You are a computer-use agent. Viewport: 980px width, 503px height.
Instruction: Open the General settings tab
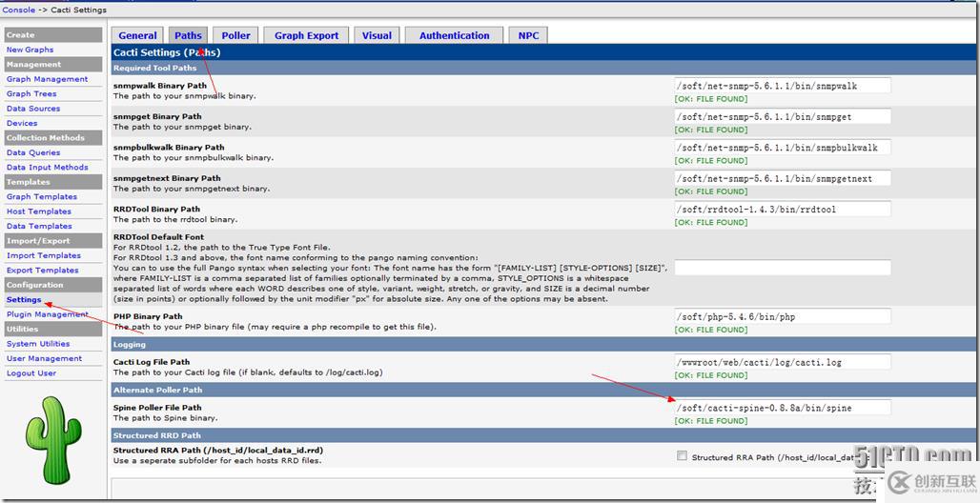(138, 35)
